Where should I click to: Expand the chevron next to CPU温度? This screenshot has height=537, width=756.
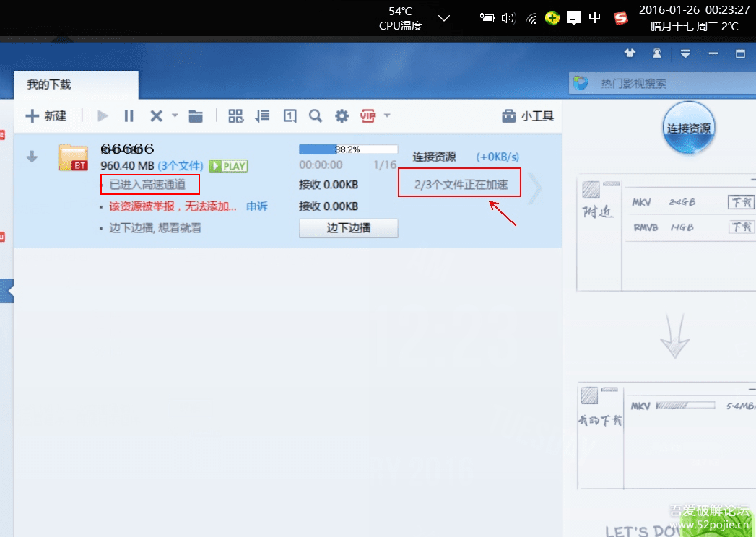click(x=443, y=17)
